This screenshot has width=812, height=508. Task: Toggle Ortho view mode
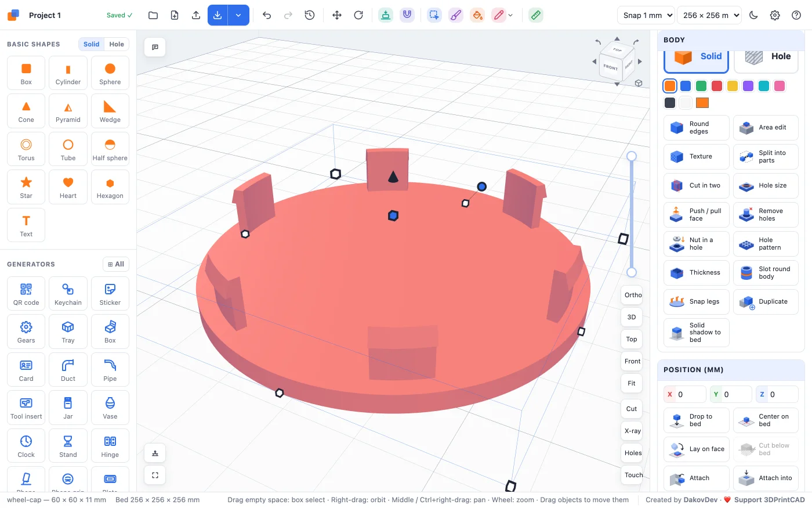point(632,295)
